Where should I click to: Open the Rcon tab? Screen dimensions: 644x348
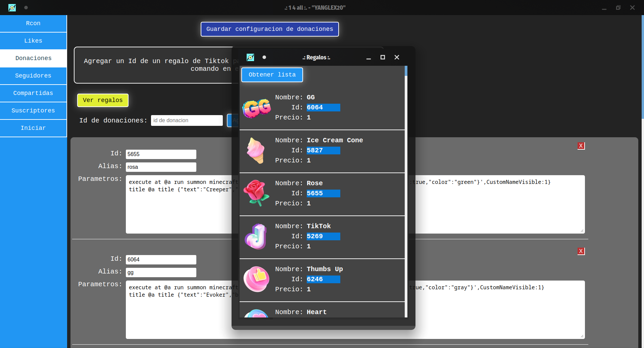click(x=33, y=23)
